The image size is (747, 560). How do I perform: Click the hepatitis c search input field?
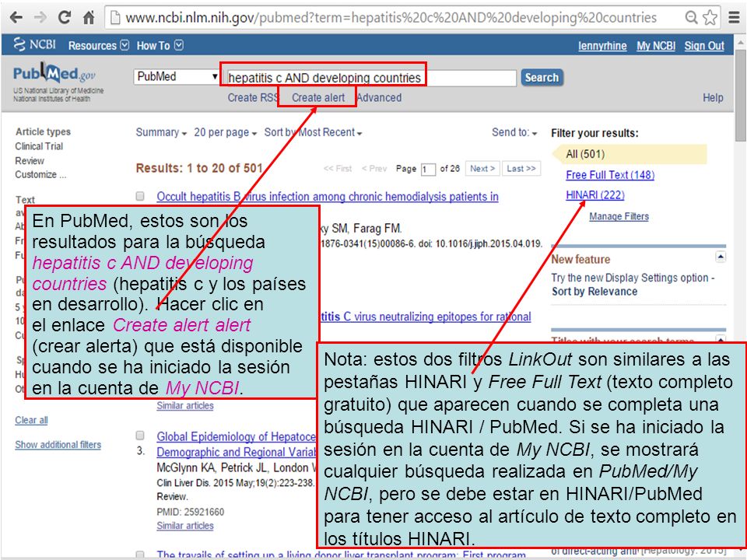pyautogui.click(x=372, y=78)
